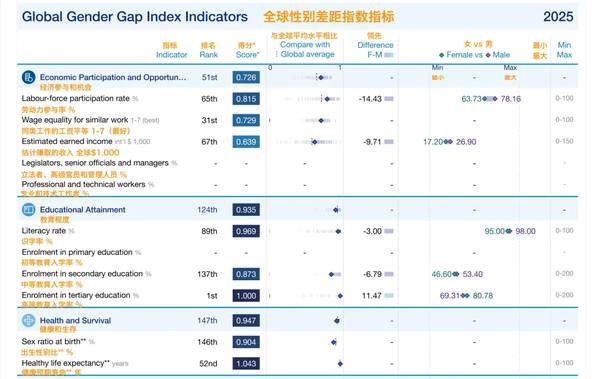Click the 89th rank value
The width and height of the screenshot is (600, 379).
tap(209, 231)
